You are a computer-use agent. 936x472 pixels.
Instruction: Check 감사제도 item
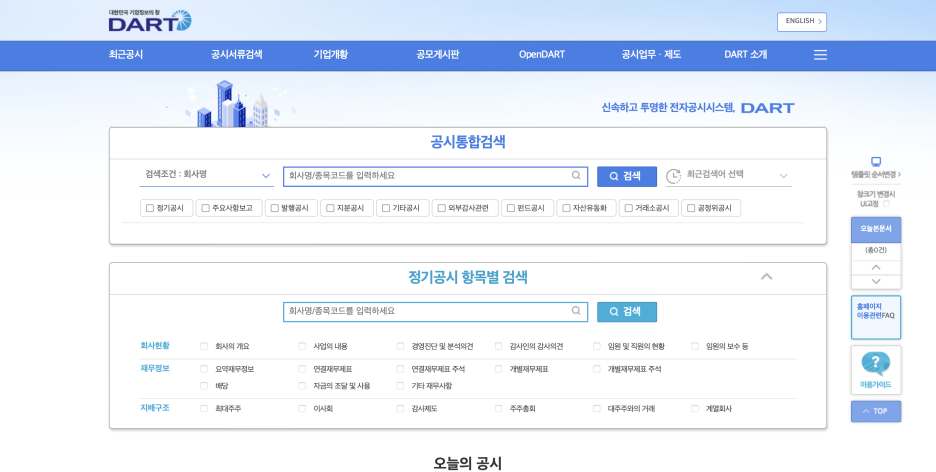tap(400, 409)
